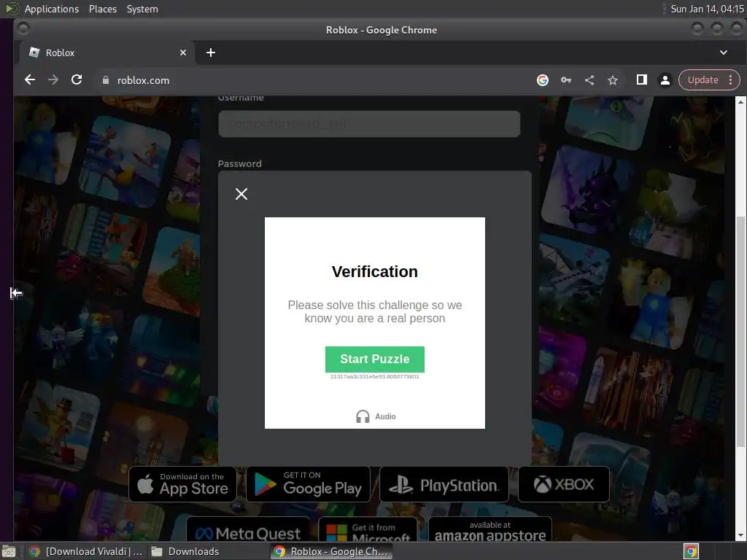The image size is (747, 560).
Task: Toggle the Chrome side panel icon
Action: click(642, 79)
